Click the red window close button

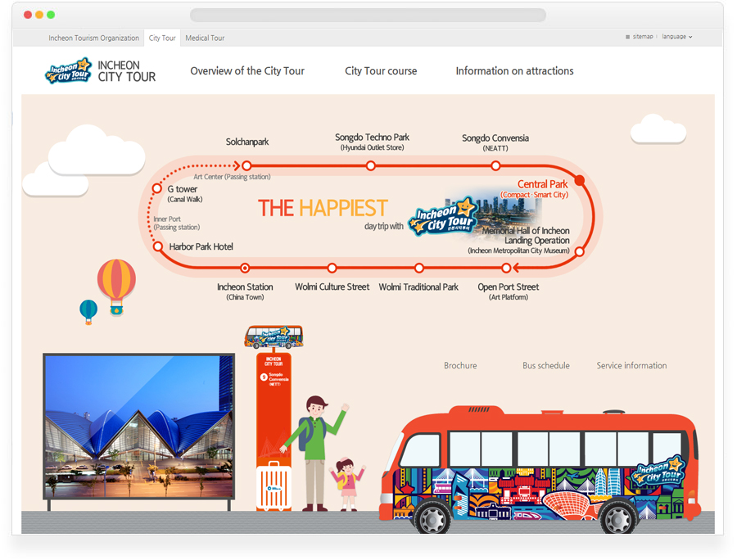pos(28,15)
